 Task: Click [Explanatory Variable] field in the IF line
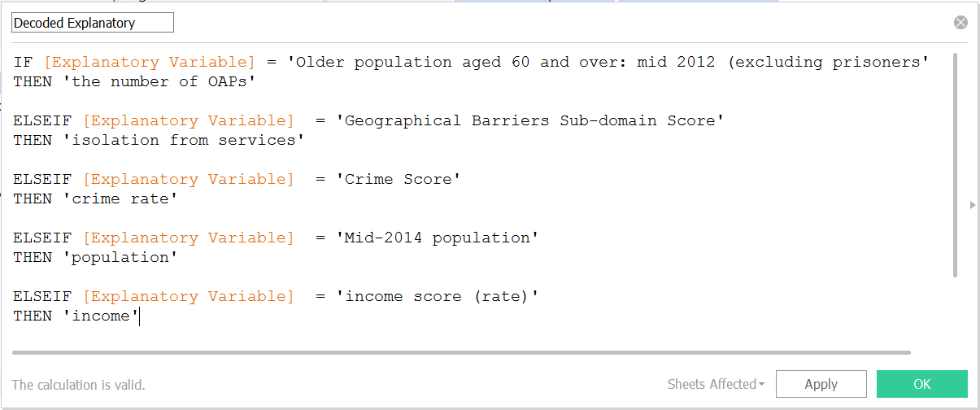pos(149,62)
